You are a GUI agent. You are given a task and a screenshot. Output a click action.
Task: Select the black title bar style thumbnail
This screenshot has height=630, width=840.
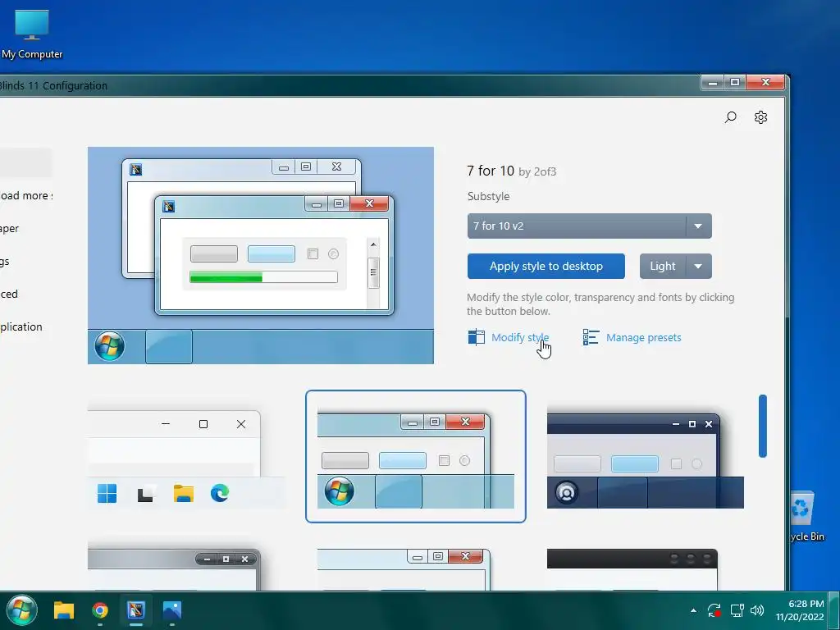pyautogui.click(x=632, y=569)
